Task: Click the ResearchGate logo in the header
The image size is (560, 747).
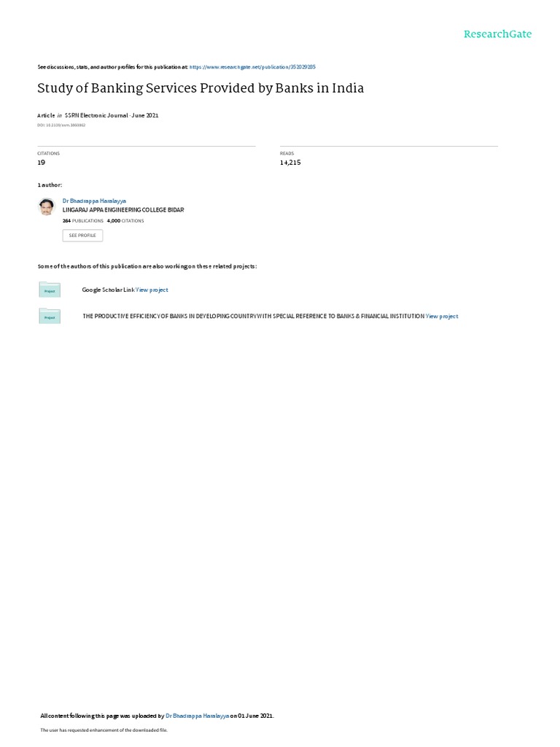Action: [x=497, y=34]
